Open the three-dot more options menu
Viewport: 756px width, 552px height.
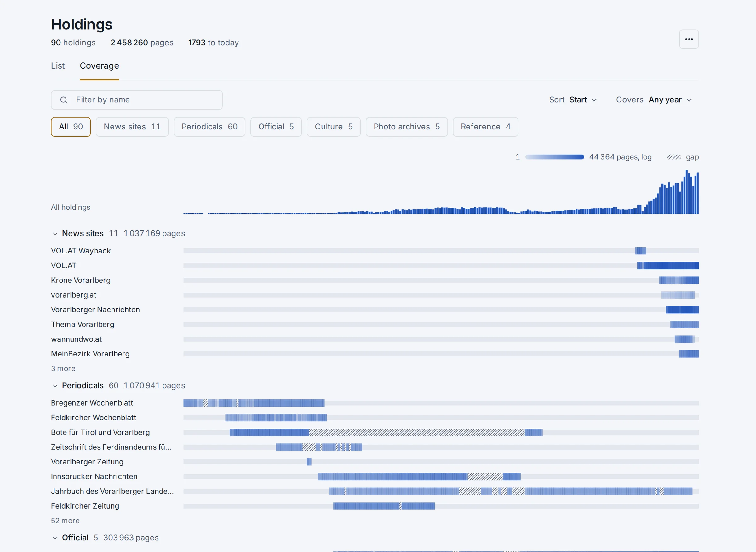point(689,39)
